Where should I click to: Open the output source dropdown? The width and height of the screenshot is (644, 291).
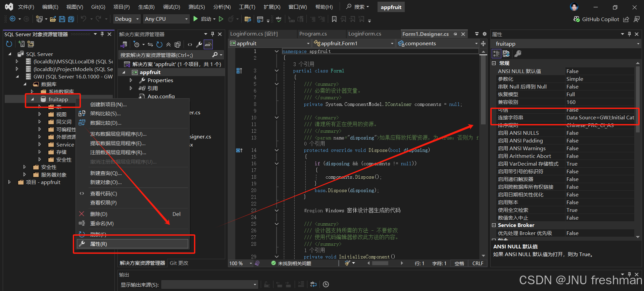point(210,285)
